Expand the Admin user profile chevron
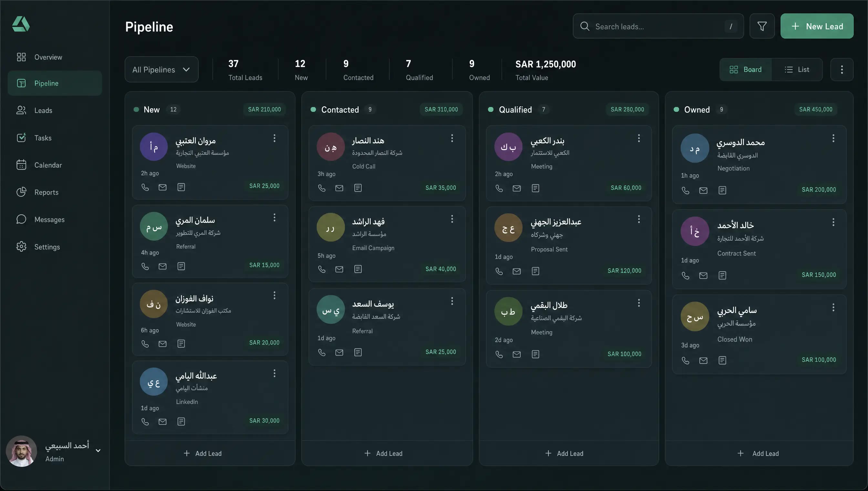 pos(98,451)
